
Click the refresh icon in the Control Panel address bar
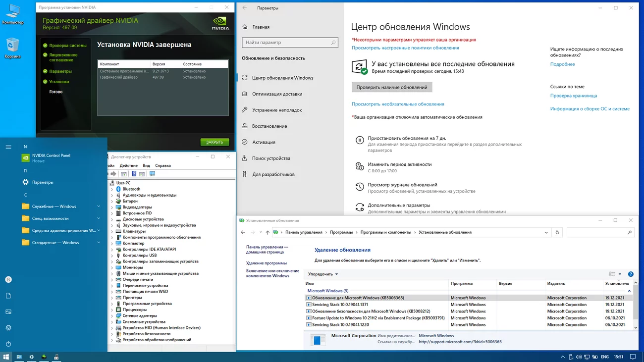coord(557,232)
